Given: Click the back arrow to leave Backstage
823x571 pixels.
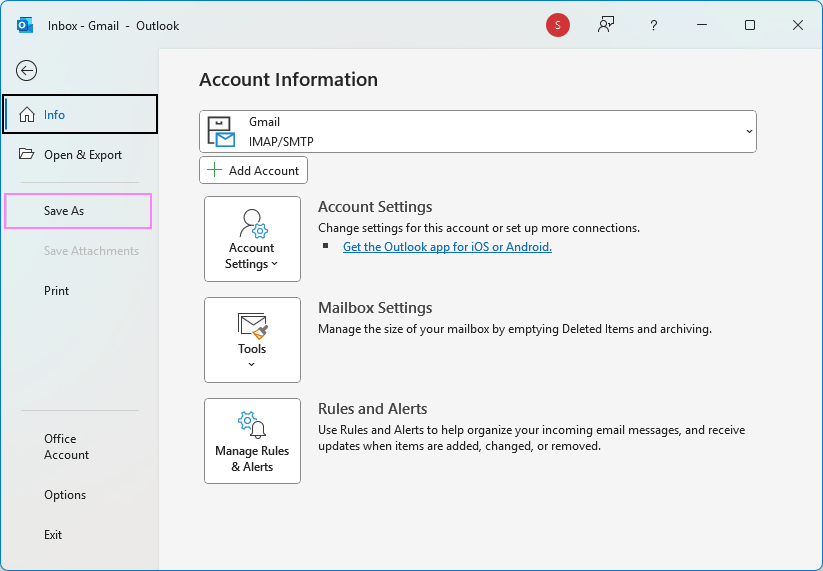Looking at the screenshot, I should tap(26, 70).
